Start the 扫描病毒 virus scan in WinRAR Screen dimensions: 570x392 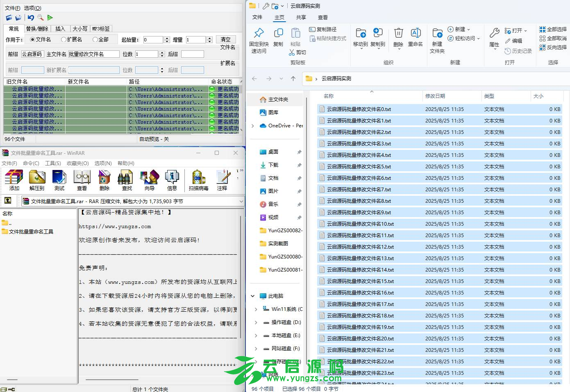[x=198, y=179]
